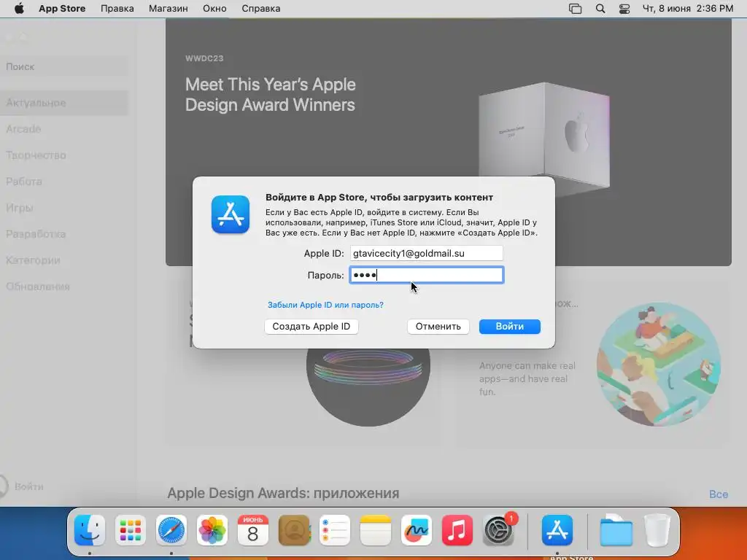Click the Все link beside Apple Design Awards

pos(719,494)
